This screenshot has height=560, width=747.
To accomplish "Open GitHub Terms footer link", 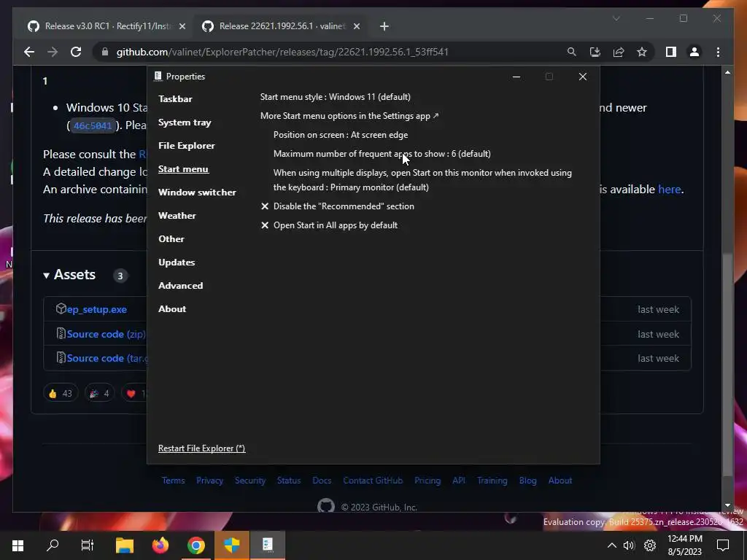I will tap(173, 481).
